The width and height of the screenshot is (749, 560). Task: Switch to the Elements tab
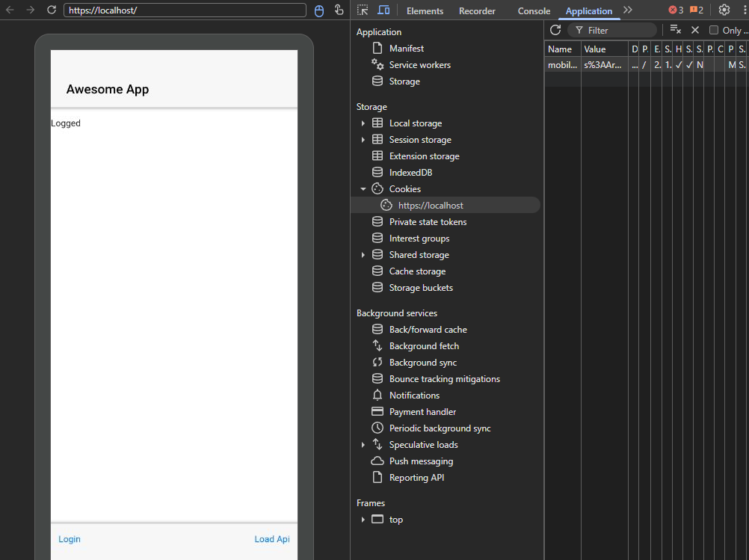(425, 10)
